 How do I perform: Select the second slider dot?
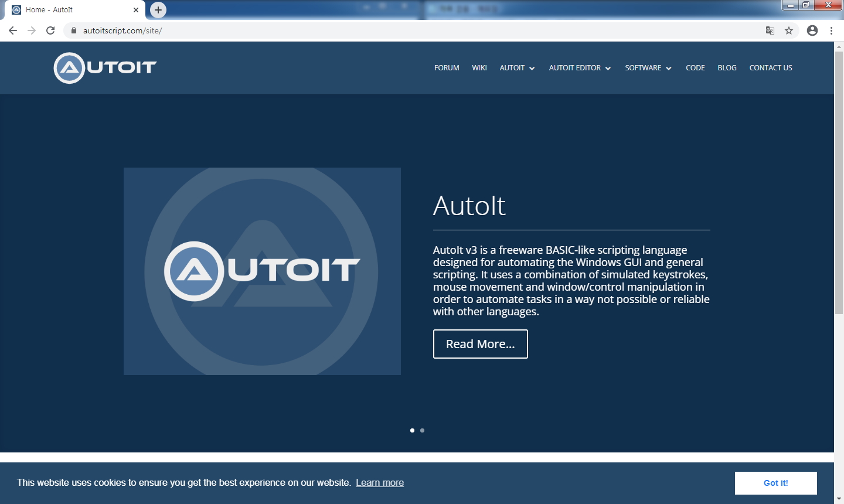pos(422,430)
